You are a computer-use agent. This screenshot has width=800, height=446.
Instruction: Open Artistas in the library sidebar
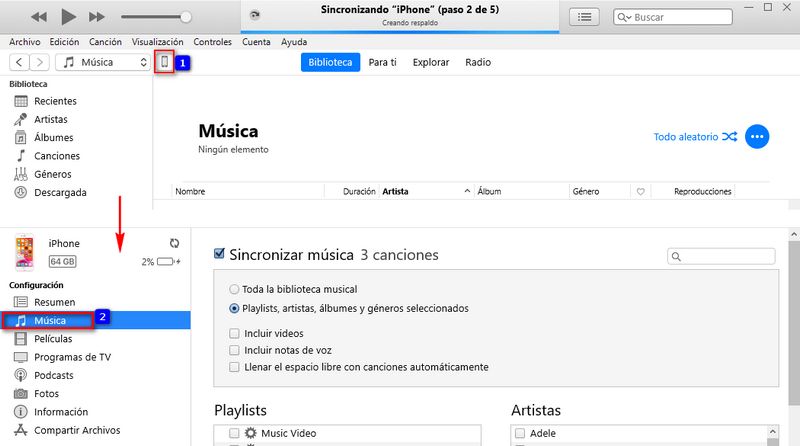[x=51, y=119]
